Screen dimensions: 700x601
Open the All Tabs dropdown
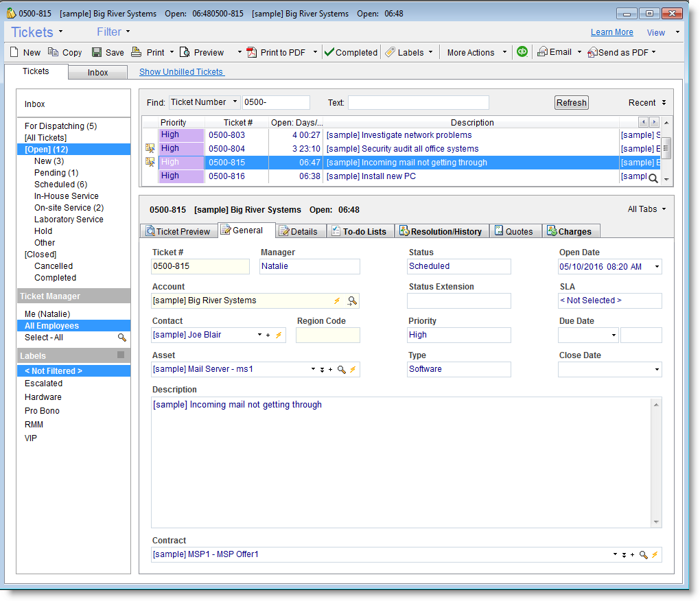click(x=646, y=209)
